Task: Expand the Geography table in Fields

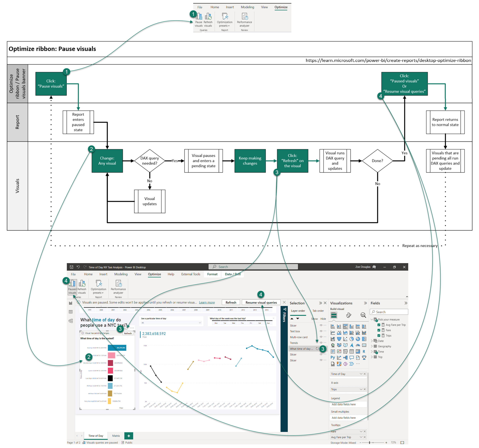Action: click(x=372, y=346)
